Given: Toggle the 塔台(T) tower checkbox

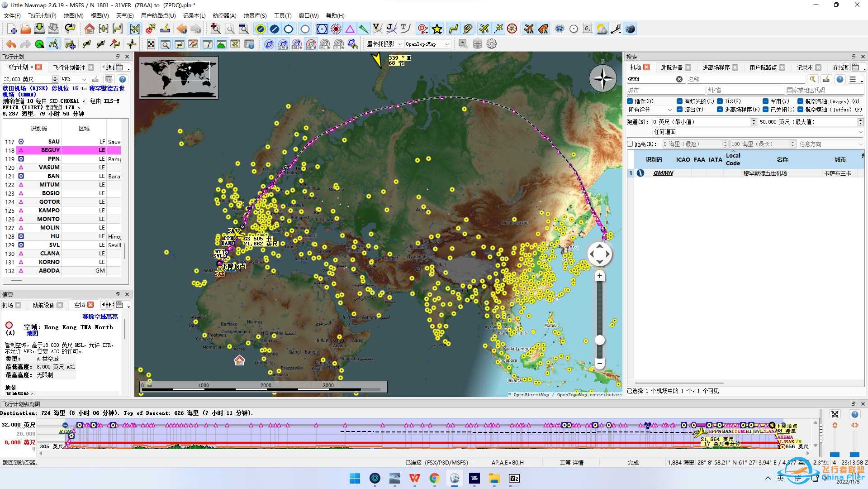Looking at the screenshot, I should (x=679, y=109).
